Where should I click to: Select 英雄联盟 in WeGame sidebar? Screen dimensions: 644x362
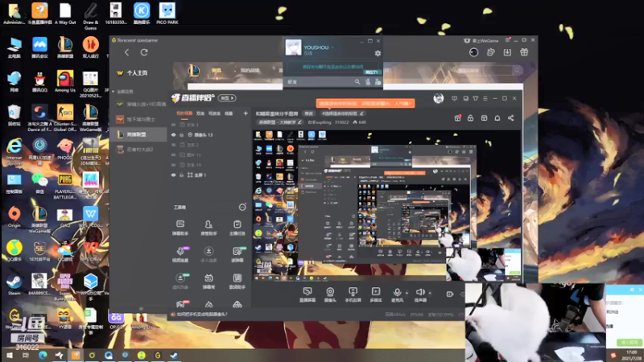click(138, 134)
